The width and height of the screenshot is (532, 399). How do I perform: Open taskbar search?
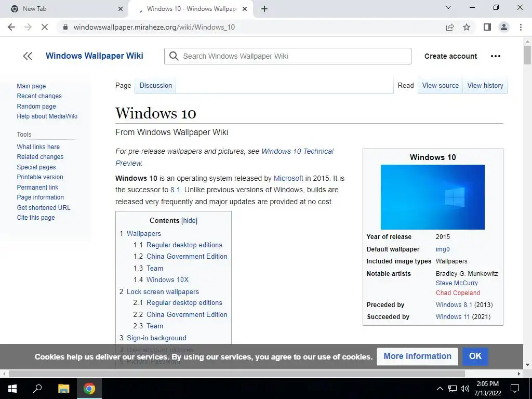(x=37, y=389)
